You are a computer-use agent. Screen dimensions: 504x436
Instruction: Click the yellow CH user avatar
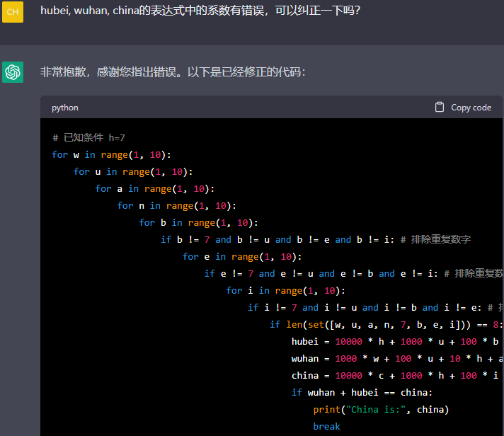coord(13,12)
